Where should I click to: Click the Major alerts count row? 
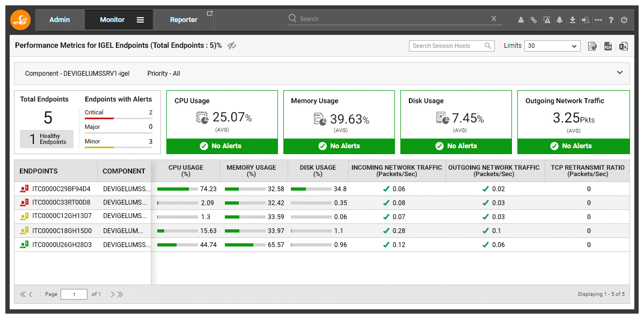coord(119,128)
